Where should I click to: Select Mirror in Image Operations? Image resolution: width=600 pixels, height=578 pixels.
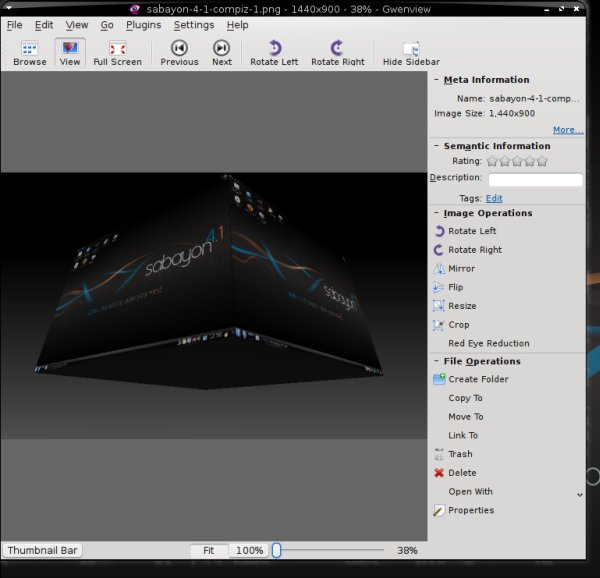point(461,268)
